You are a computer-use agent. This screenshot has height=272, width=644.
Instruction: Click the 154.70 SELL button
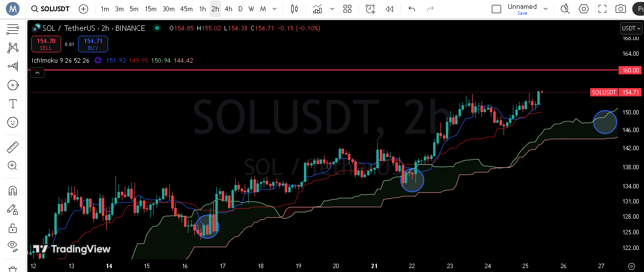[46, 44]
